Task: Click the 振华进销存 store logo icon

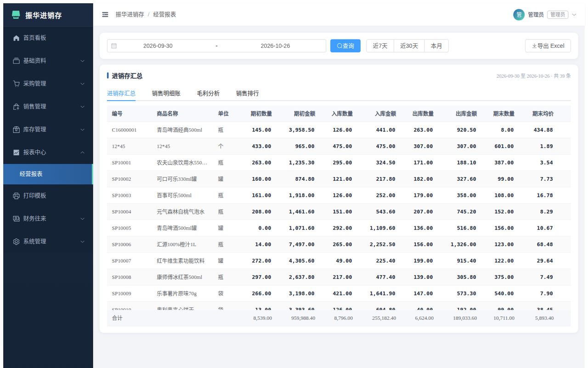Action: point(16,15)
